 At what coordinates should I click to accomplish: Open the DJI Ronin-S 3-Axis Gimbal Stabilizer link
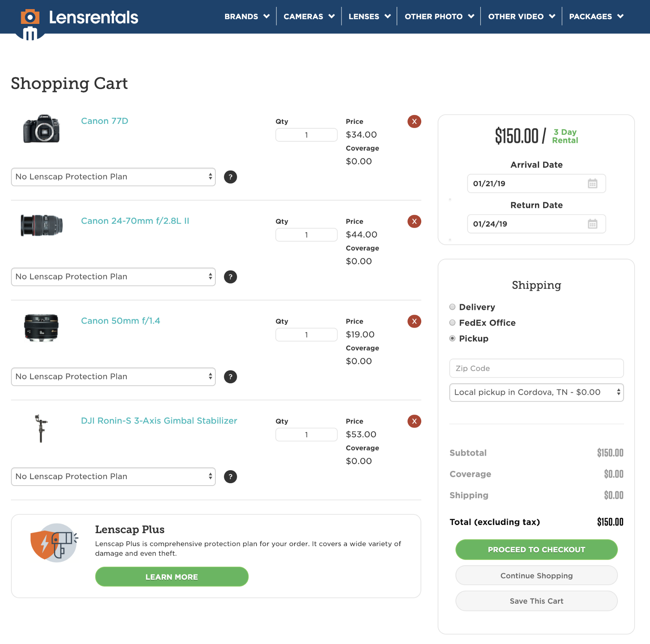tap(159, 421)
